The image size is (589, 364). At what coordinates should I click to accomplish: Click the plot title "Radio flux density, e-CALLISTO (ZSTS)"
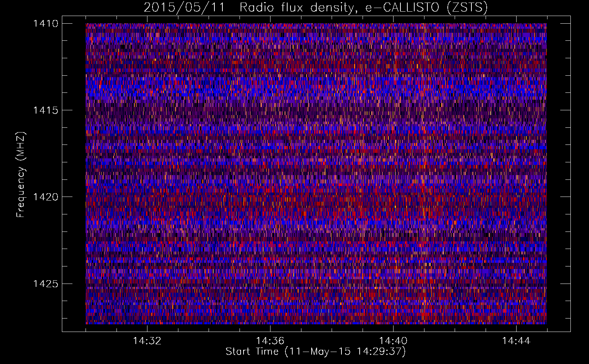point(363,7)
